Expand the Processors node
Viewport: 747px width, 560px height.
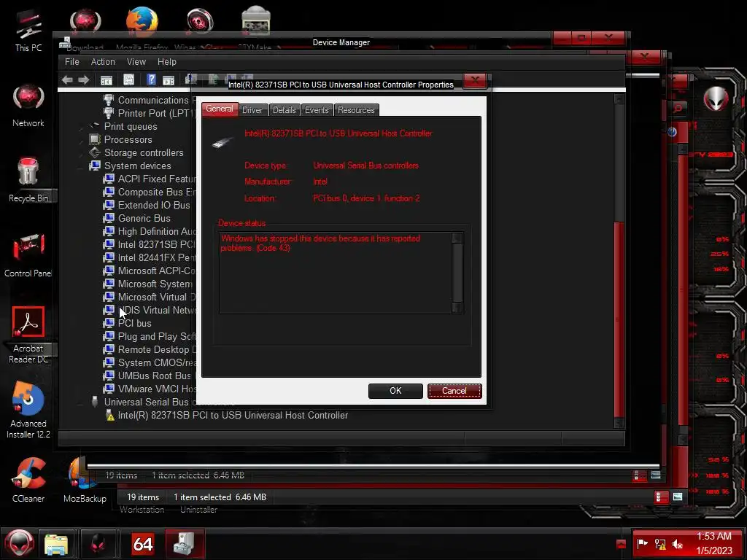pos(82,139)
